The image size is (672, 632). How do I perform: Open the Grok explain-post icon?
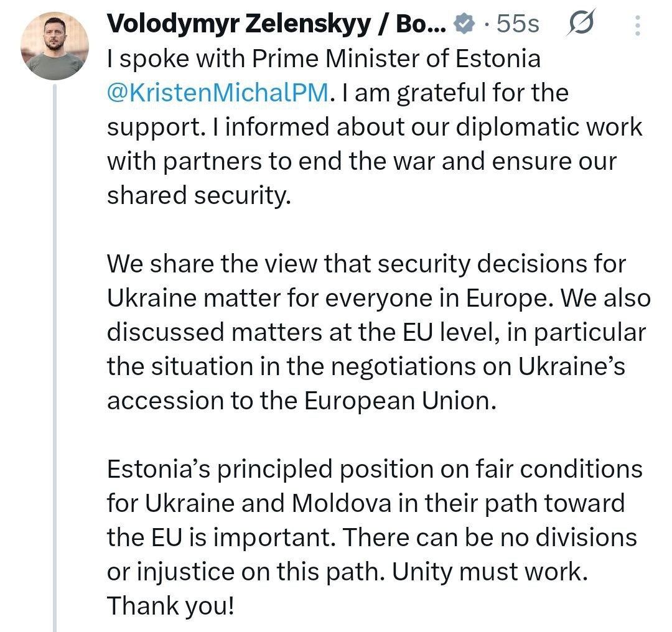[581, 23]
